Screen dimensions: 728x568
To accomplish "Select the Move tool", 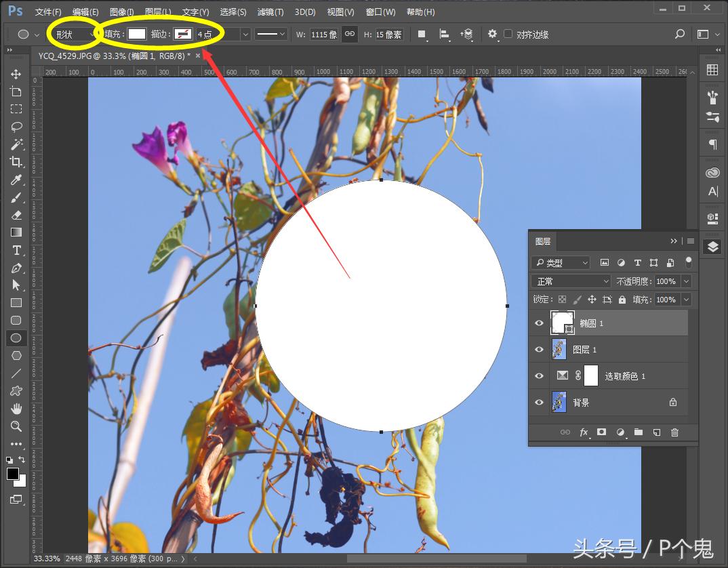I will click(16, 74).
